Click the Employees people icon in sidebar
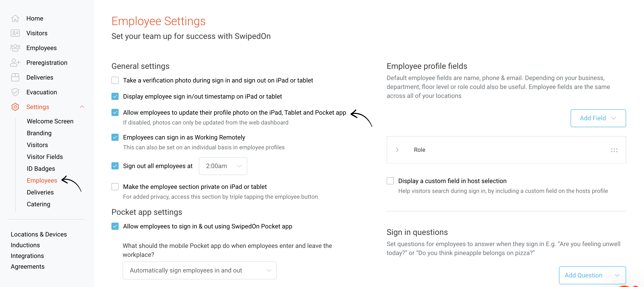Viewport: 644px width, 287px height. [x=15, y=48]
